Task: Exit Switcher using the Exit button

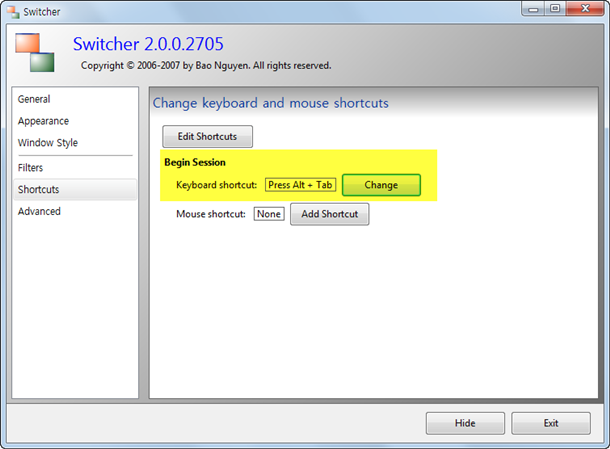Action: [x=551, y=423]
